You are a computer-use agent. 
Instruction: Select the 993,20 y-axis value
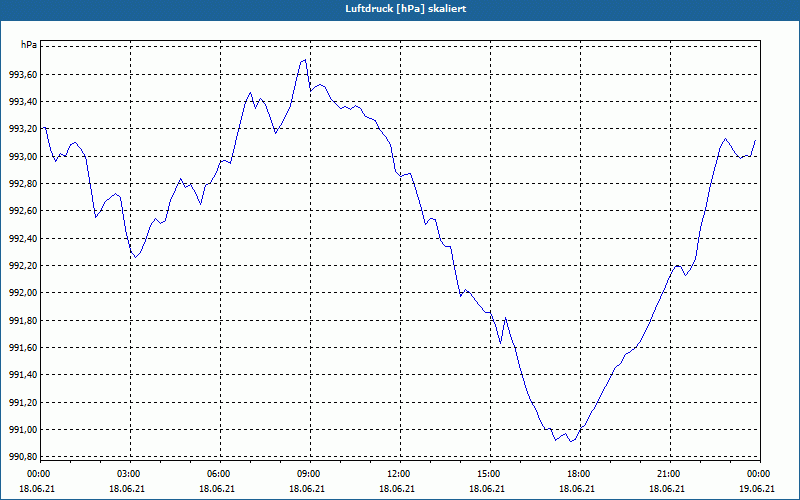coord(22,129)
